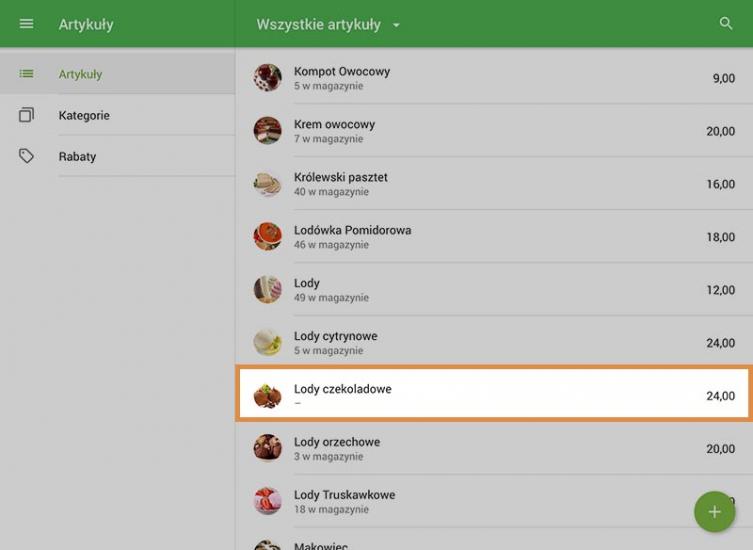Click '18 w magazynie' stock text

(x=331, y=509)
